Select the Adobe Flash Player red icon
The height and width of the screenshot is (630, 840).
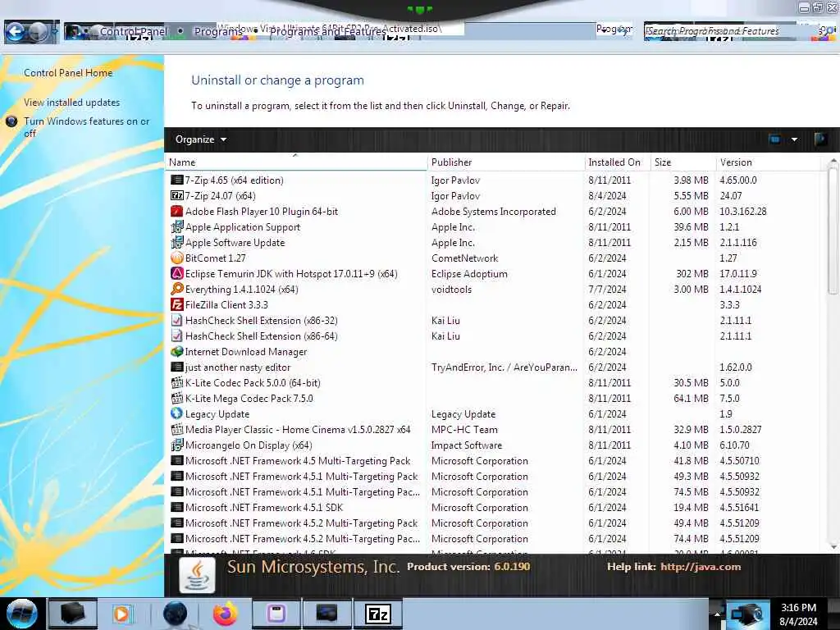click(177, 211)
